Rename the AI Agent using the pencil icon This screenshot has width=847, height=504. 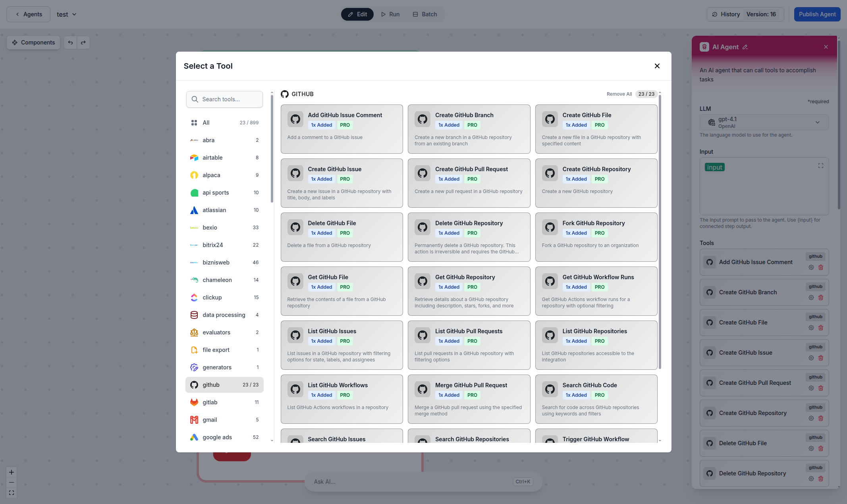pyautogui.click(x=745, y=47)
